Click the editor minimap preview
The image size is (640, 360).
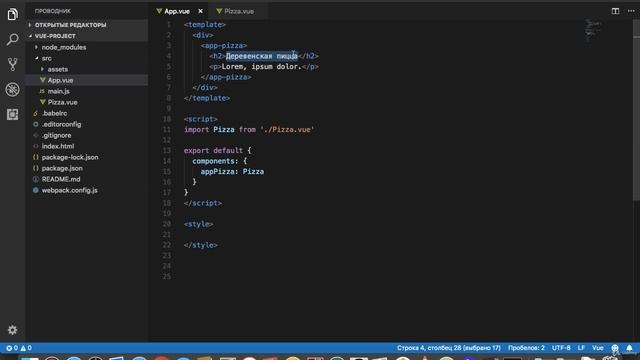coord(593,31)
